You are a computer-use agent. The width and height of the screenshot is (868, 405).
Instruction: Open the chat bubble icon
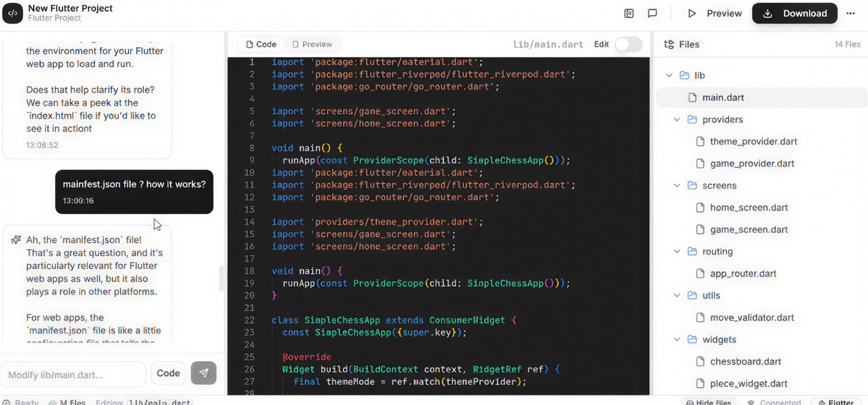[652, 14]
